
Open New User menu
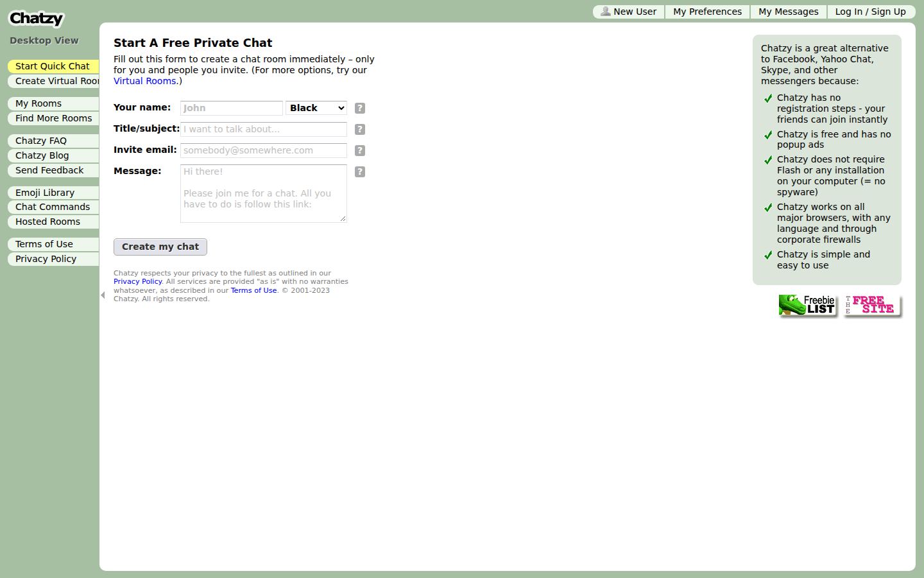[629, 12]
